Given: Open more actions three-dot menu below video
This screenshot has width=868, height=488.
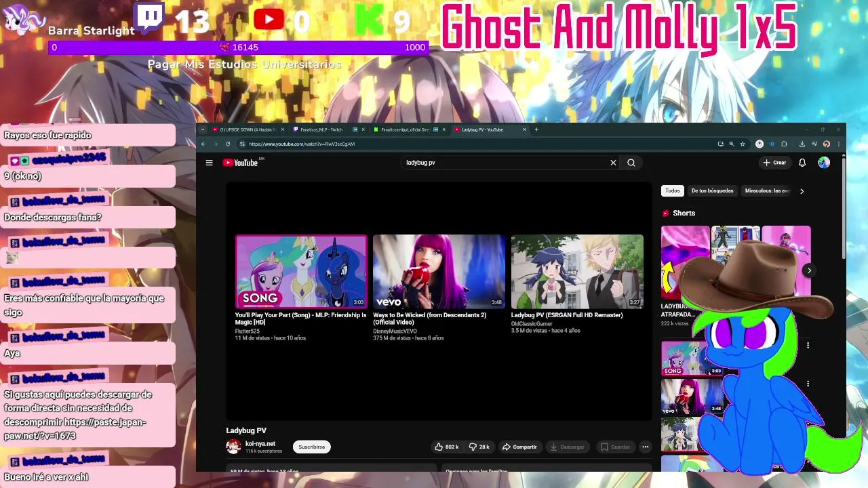Looking at the screenshot, I should pos(646,447).
